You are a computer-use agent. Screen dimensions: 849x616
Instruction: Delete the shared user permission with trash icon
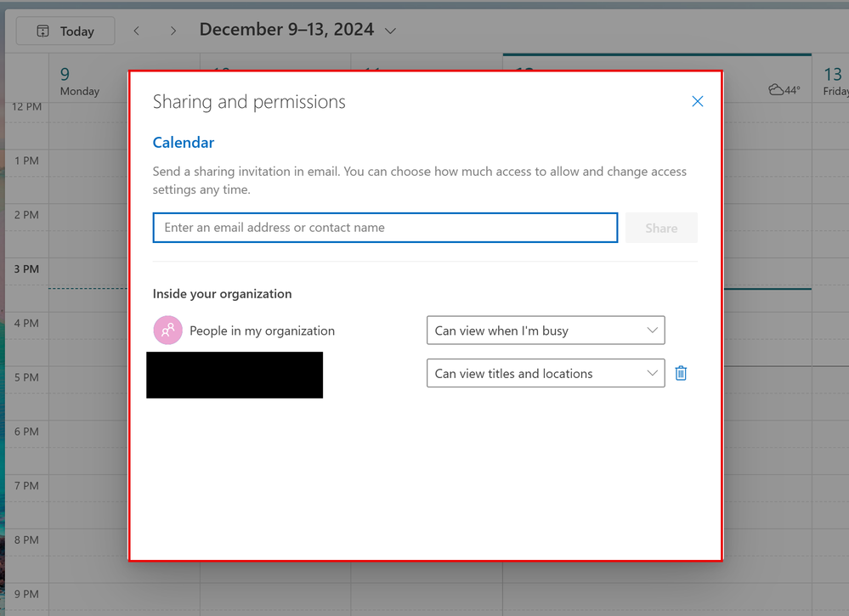pyautogui.click(x=681, y=373)
